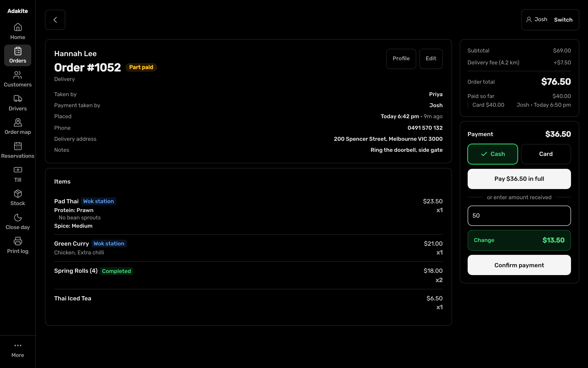This screenshot has height=368, width=588.
Task: Click the back arrow button
Action: [x=55, y=20]
